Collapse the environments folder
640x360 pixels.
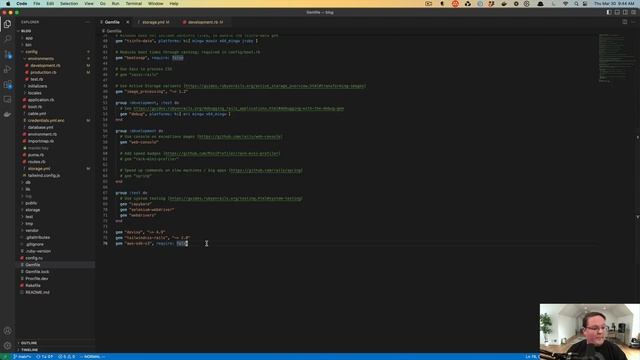tap(40, 59)
